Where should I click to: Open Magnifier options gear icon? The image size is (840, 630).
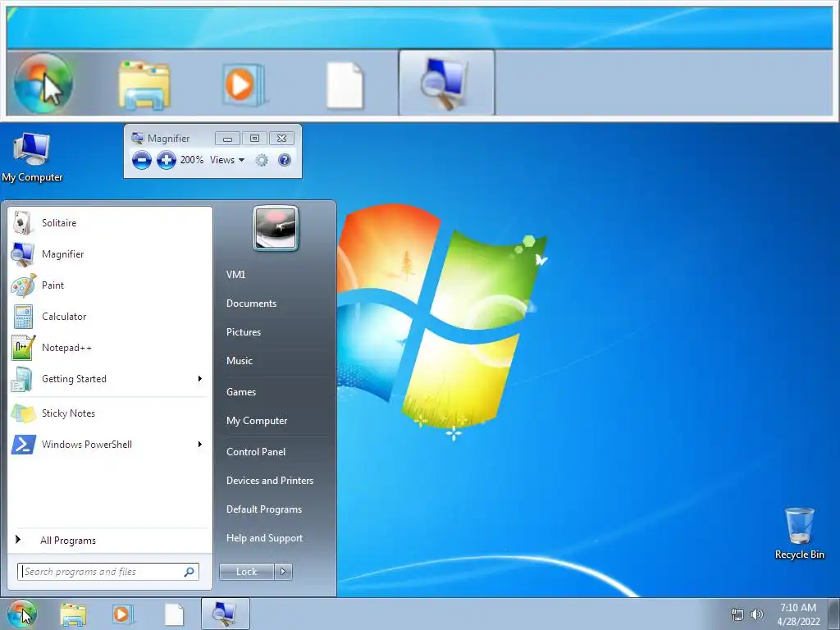coord(262,160)
